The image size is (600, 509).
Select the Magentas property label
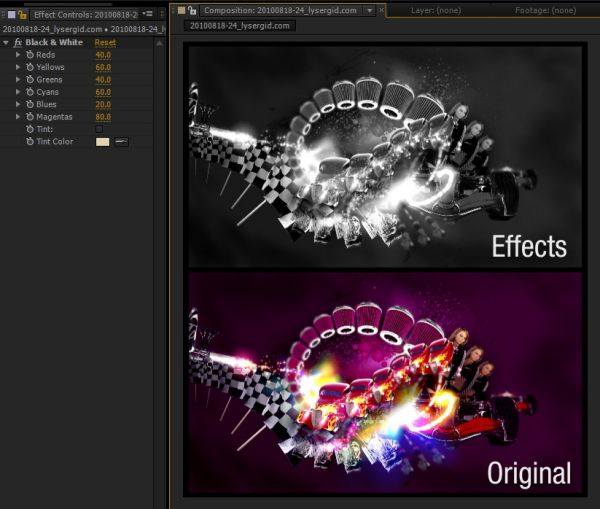coord(54,117)
